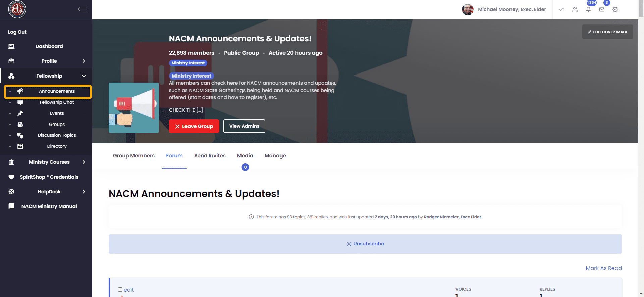Viewport: 644px width, 297px height.
Task: Expand the Profile submenu chevron
Action: point(84,61)
